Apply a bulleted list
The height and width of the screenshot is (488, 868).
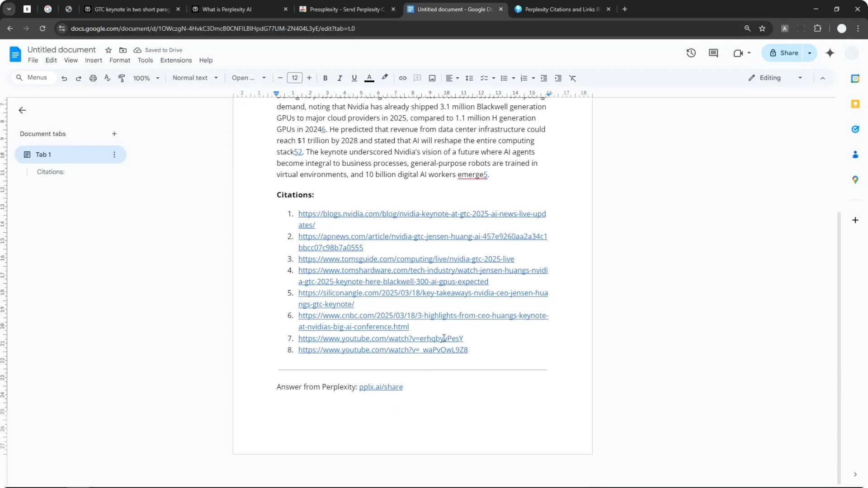(505, 78)
